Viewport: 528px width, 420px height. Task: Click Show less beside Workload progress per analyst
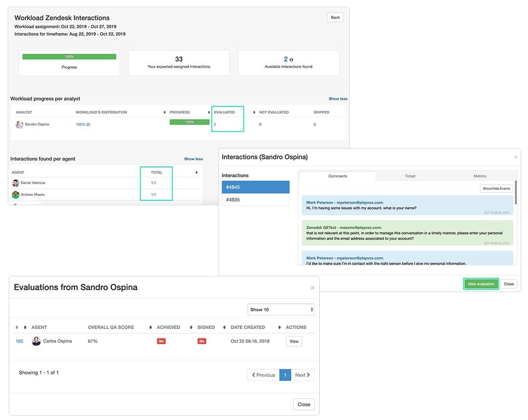click(x=338, y=99)
